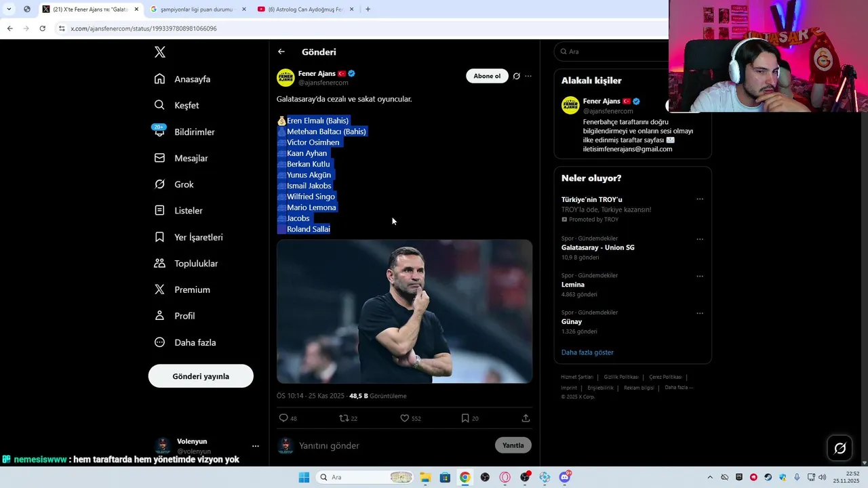The width and height of the screenshot is (868, 488).
Task: Click the browser back arrow
Action: pos(9,28)
